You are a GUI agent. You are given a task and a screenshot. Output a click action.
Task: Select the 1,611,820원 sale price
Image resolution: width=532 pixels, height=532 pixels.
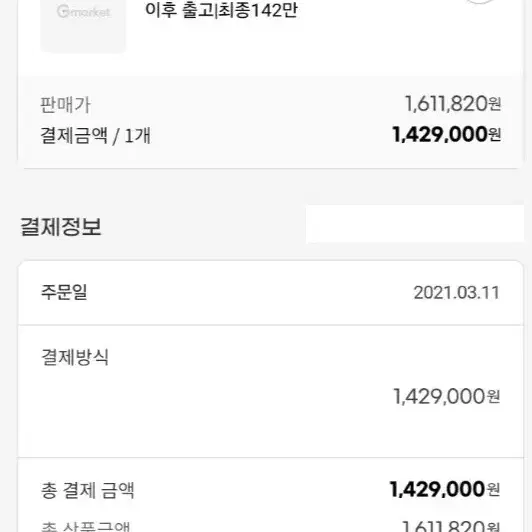[x=453, y=103]
